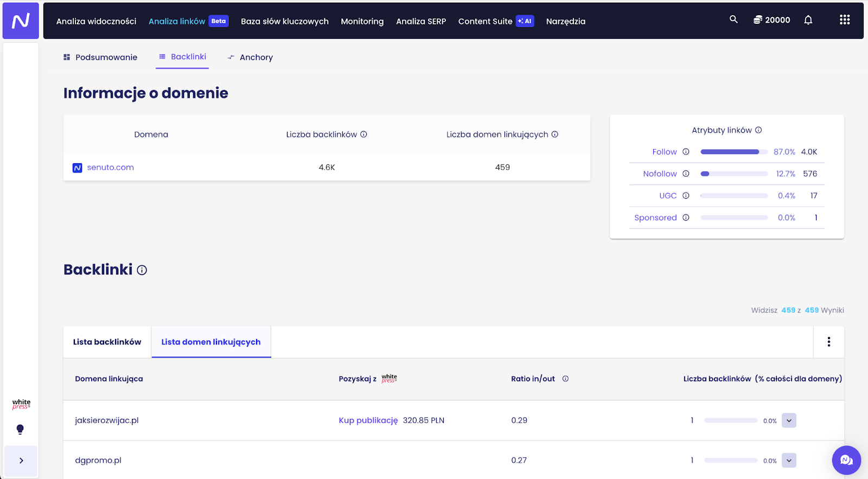Viewport: 868px width, 479px height.
Task: Open Analiza SERP menu
Action: [421, 21]
